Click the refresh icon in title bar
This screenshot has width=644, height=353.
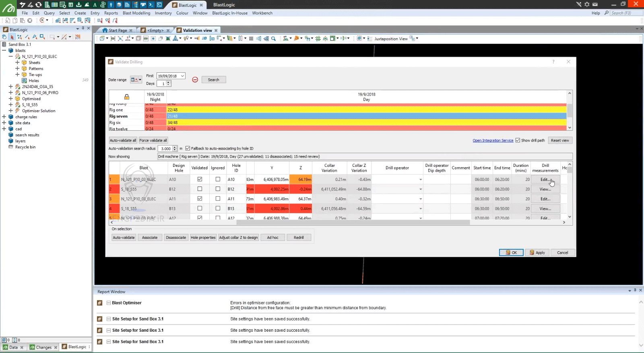tap(39, 5)
